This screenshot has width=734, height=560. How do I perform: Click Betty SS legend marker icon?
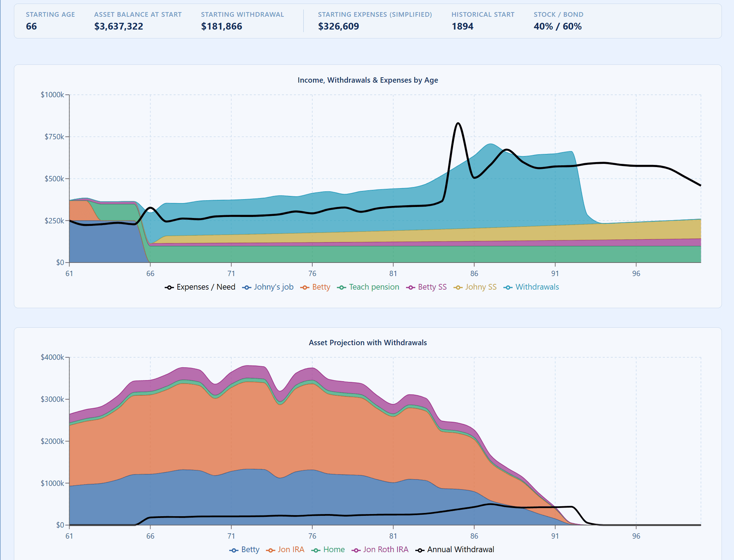coord(410,287)
